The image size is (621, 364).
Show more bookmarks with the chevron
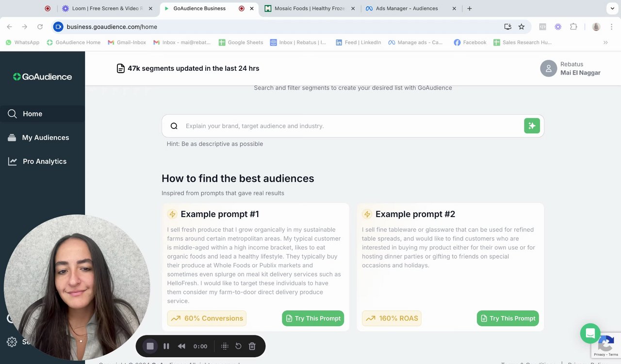coord(605,43)
